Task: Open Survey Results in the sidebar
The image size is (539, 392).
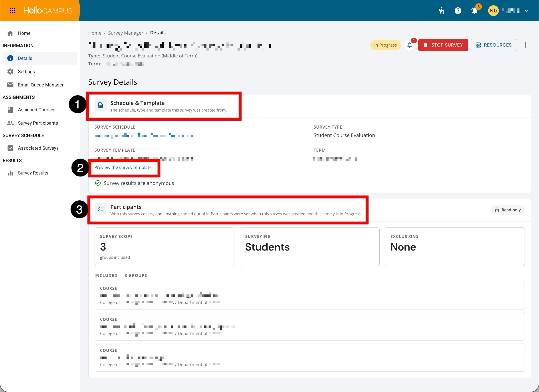Action: [40, 173]
